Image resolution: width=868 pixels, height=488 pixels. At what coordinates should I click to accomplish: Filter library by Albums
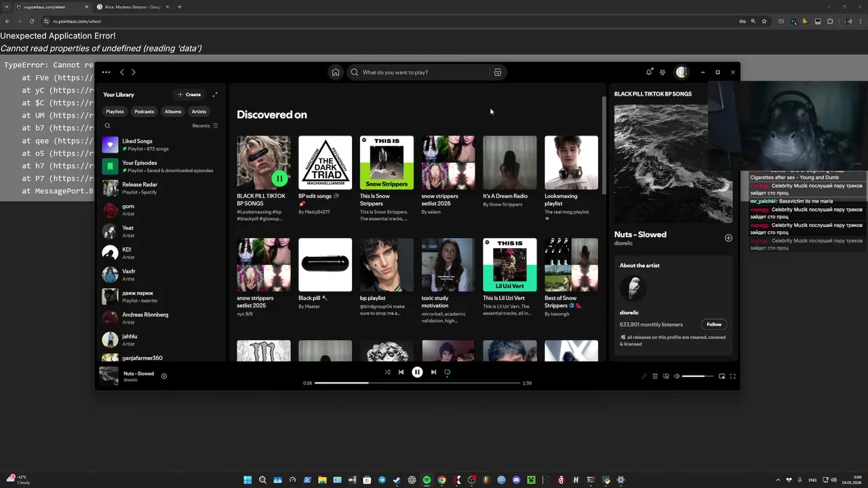click(173, 111)
